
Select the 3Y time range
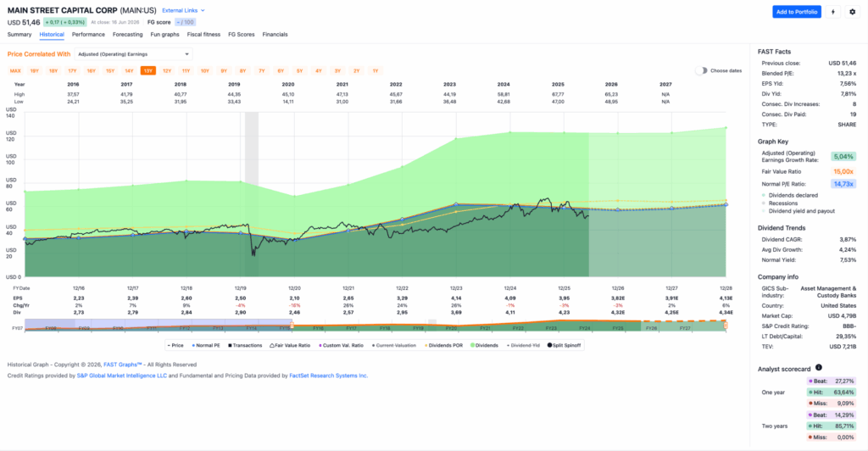click(x=337, y=71)
